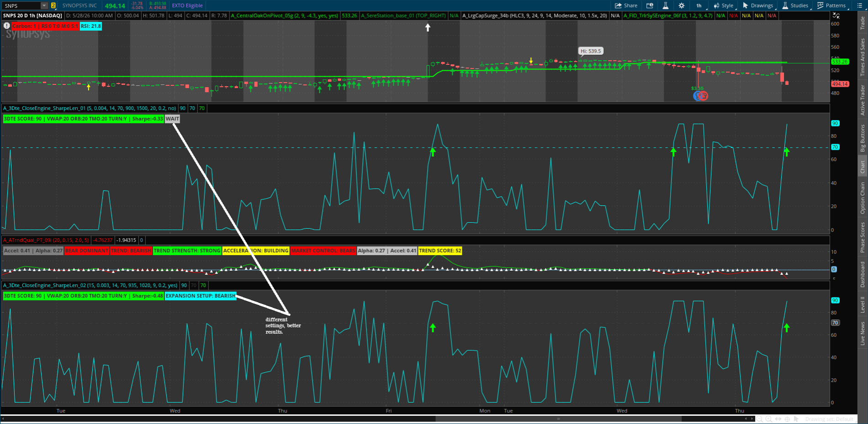Image resolution: width=868 pixels, height=424 pixels.
Task: Click the scroll right arrow on time scrollbar
Action: pyautogui.click(x=752, y=419)
